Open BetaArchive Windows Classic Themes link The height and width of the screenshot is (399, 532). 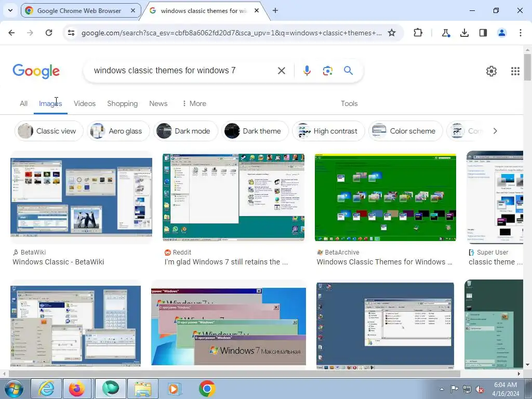pyautogui.click(x=384, y=262)
